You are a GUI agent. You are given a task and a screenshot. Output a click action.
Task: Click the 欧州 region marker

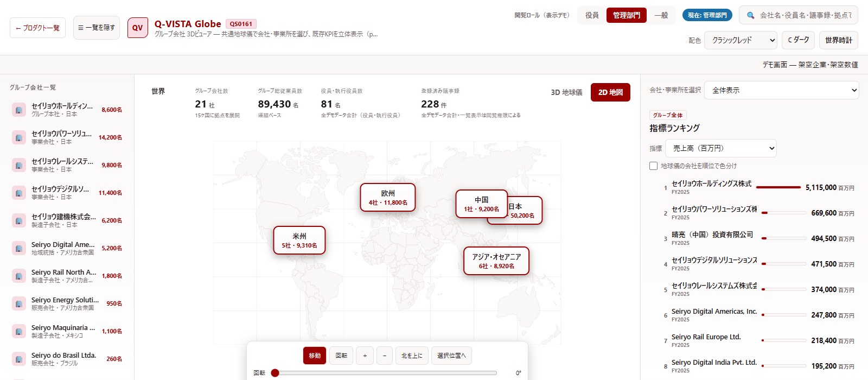[388, 198]
